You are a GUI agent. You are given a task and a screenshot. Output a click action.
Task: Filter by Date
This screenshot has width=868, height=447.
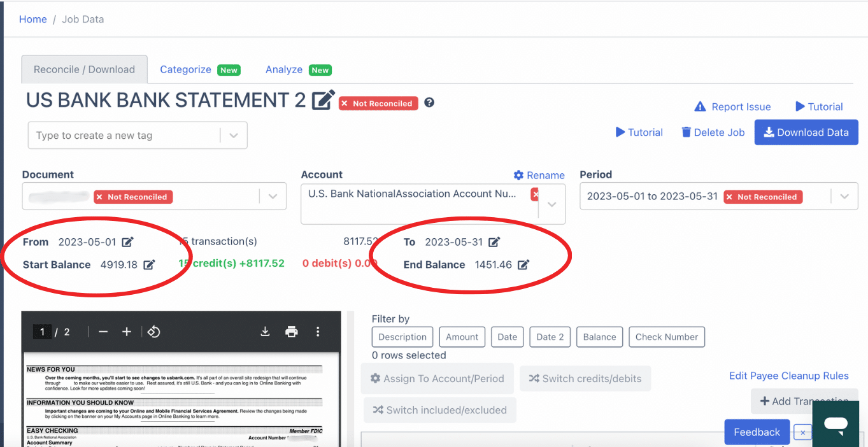point(508,337)
